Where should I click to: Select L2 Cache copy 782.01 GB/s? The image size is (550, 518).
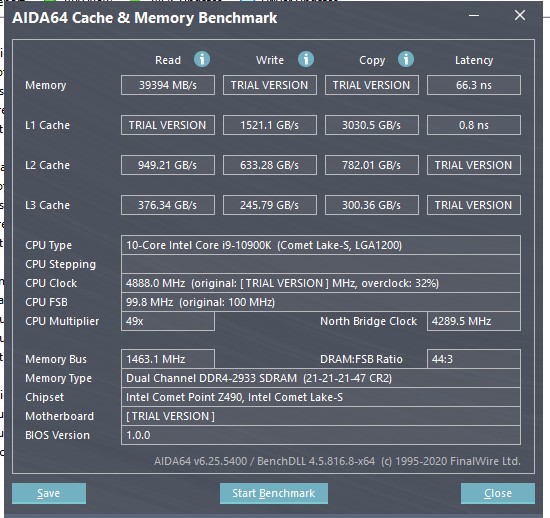pos(371,165)
